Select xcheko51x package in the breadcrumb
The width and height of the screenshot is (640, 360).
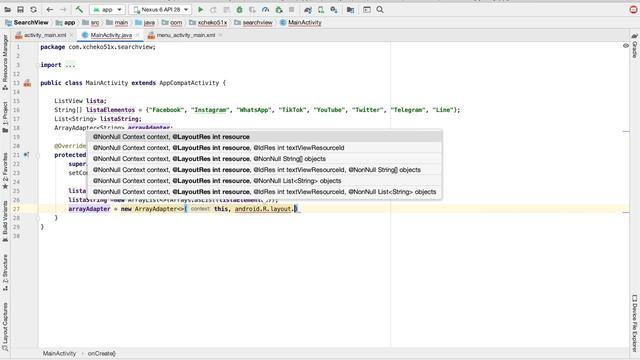point(208,22)
